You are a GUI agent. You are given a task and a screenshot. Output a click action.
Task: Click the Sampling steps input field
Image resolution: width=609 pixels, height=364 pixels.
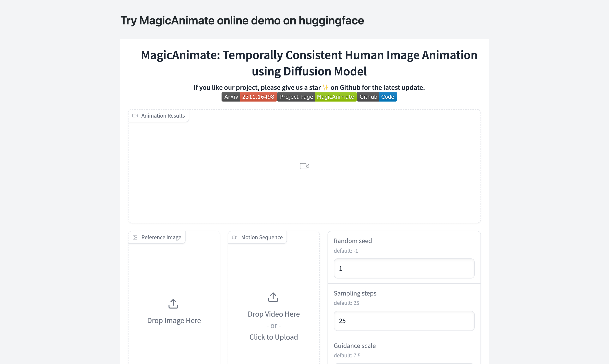click(x=404, y=321)
